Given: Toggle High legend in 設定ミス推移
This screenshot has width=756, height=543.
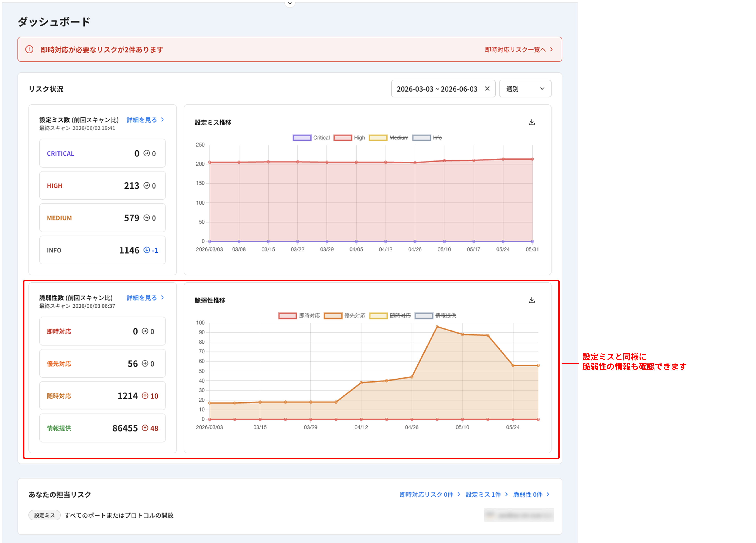Looking at the screenshot, I should click(x=349, y=137).
